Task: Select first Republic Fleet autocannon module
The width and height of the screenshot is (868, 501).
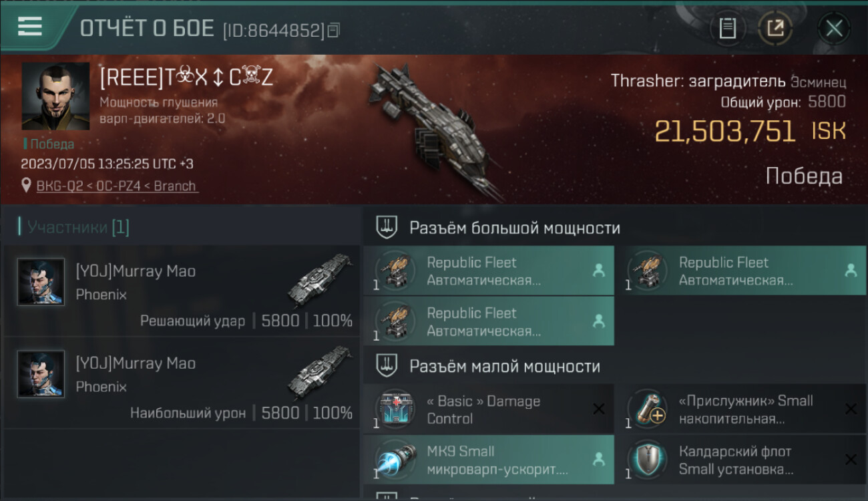Action: point(489,271)
